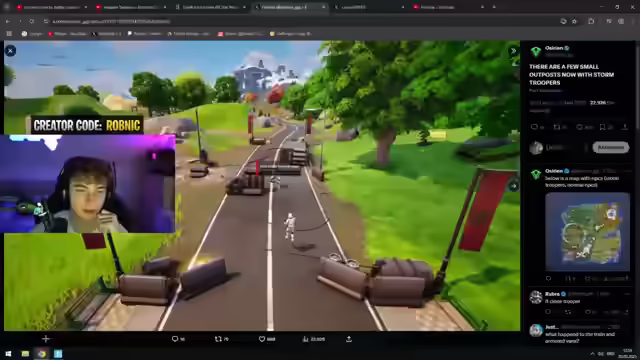Open the browser extensions icon
The width and height of the screenshot is (640, 360).
591,21
